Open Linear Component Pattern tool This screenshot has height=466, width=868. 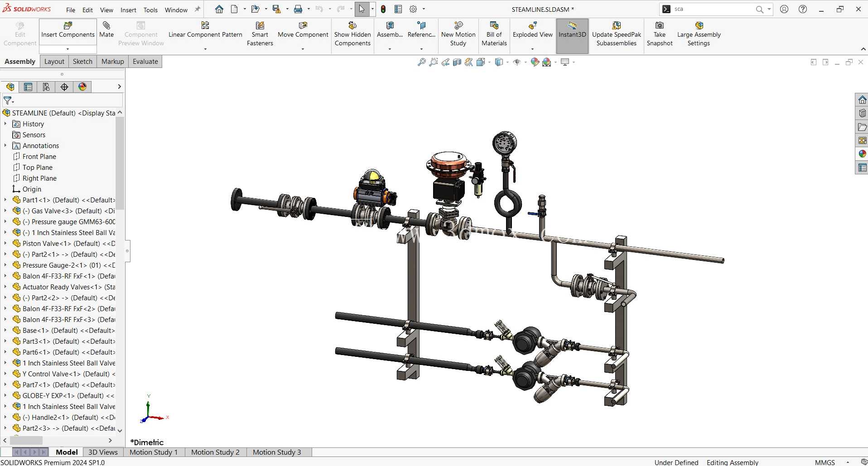(x=205, y=30)
